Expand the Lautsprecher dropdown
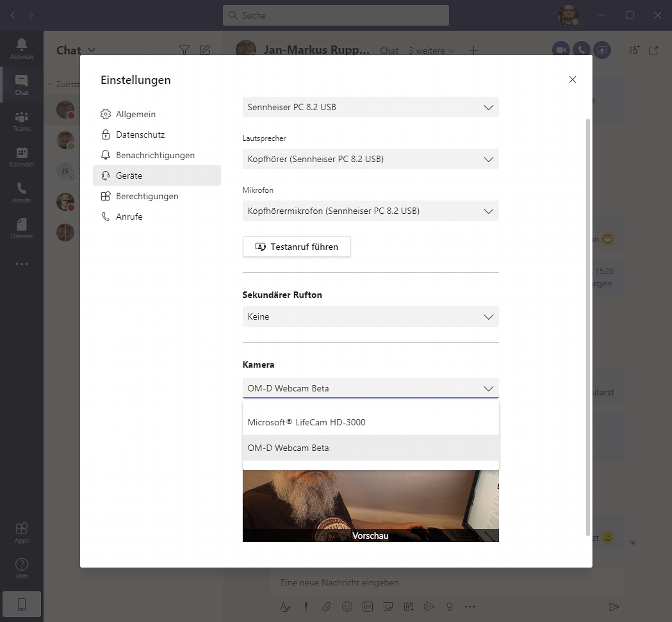The width and height of the screenshot is (672, 622). click(x=370, y=159)
